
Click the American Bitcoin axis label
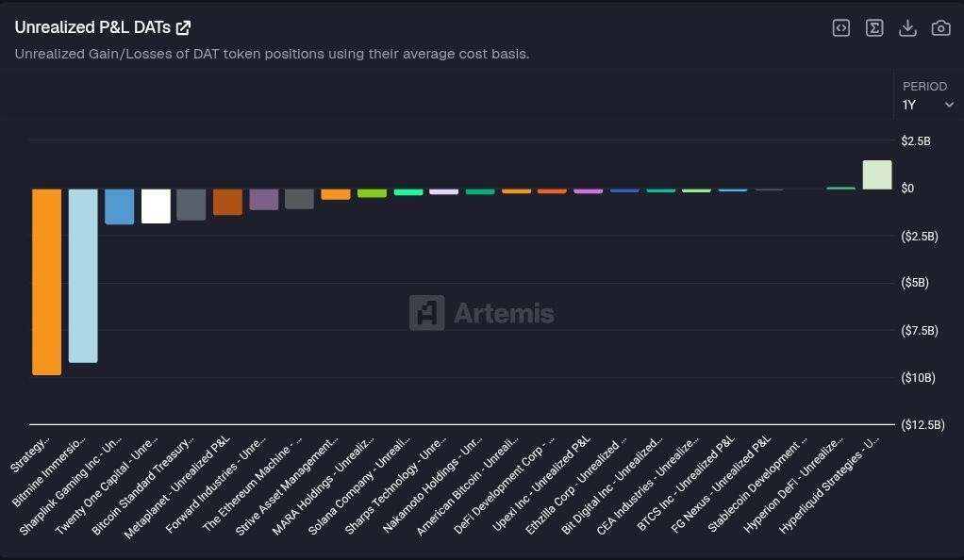pos(468,486)
